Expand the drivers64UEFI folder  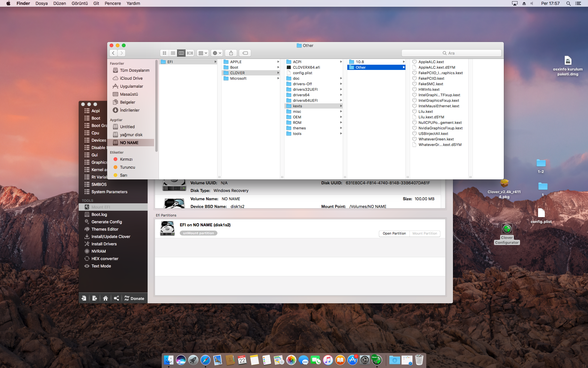coord(305,101)
